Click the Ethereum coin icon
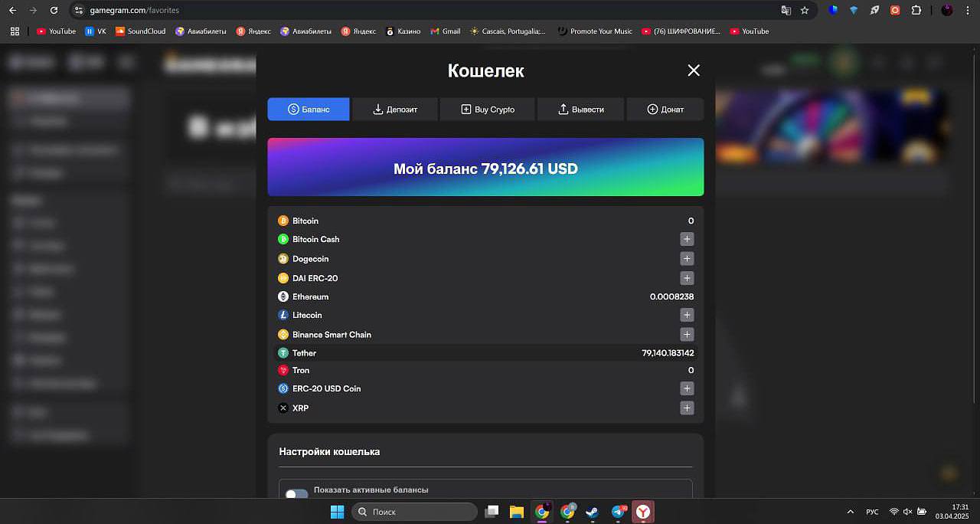This screenshot has width=980, height=524. 283,296
